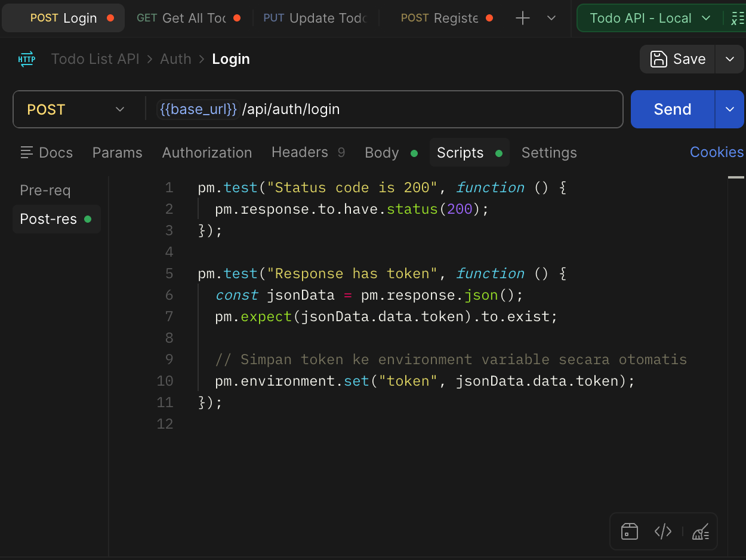Open the Cookies link
Image resolution: width=746 pixels, height=560 pixels.
[717, 152]
